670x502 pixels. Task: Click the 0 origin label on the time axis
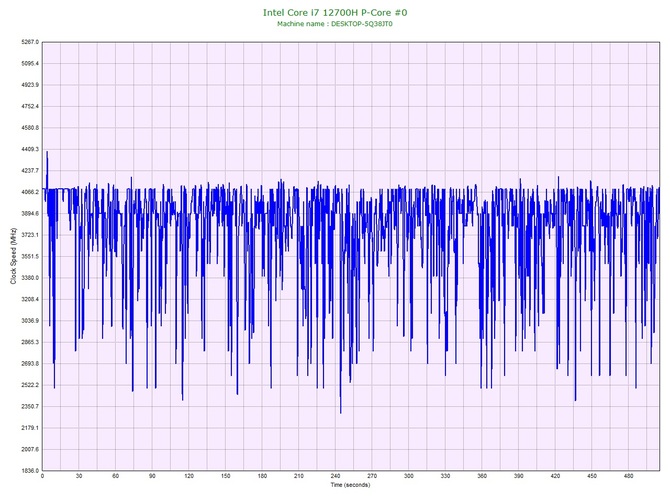[43, 476]
